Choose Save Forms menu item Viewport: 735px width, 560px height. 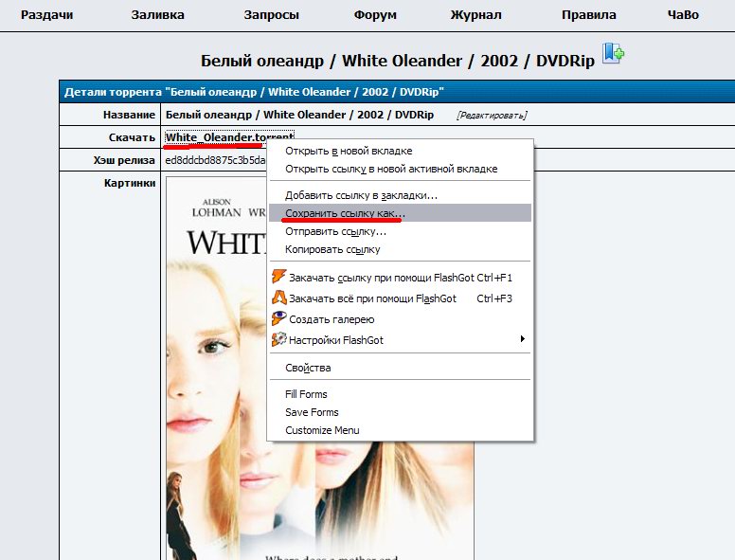400,412
